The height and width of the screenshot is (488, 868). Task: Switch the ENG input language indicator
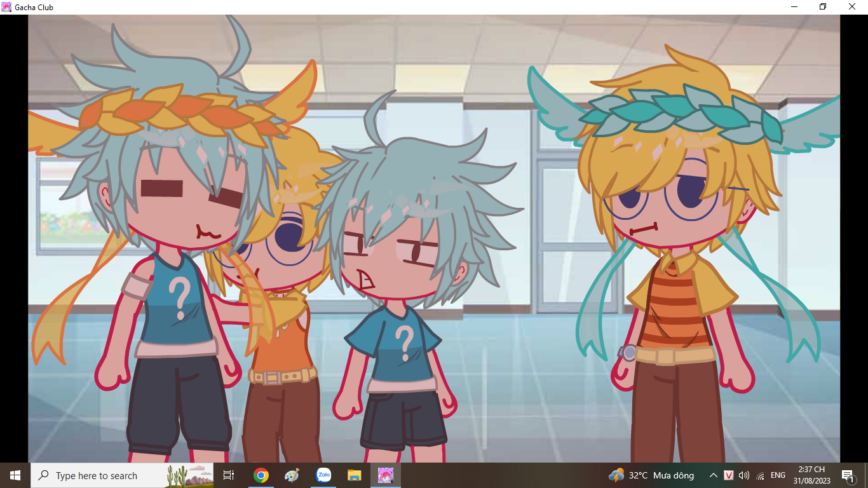tap(778, 475)
